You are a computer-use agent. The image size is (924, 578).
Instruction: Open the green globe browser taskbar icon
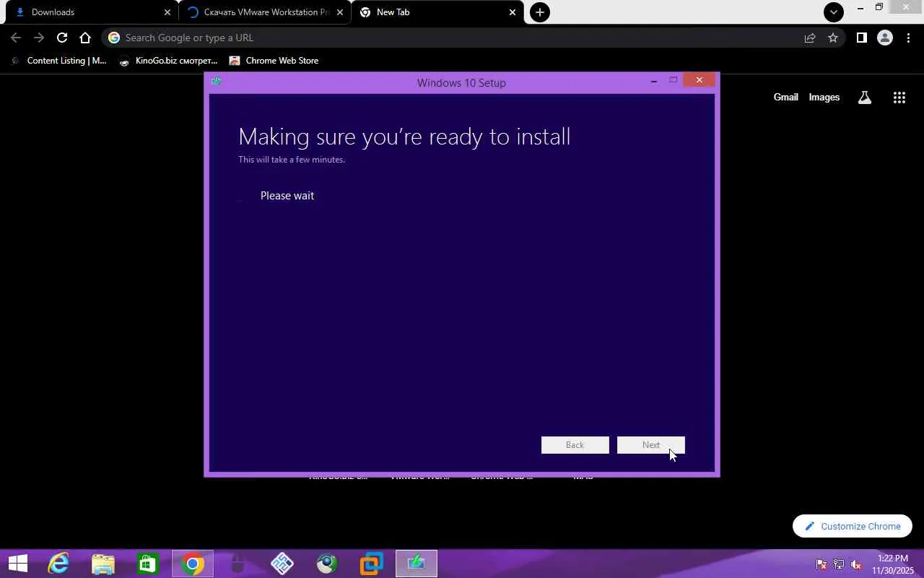(x=327, y=564)
